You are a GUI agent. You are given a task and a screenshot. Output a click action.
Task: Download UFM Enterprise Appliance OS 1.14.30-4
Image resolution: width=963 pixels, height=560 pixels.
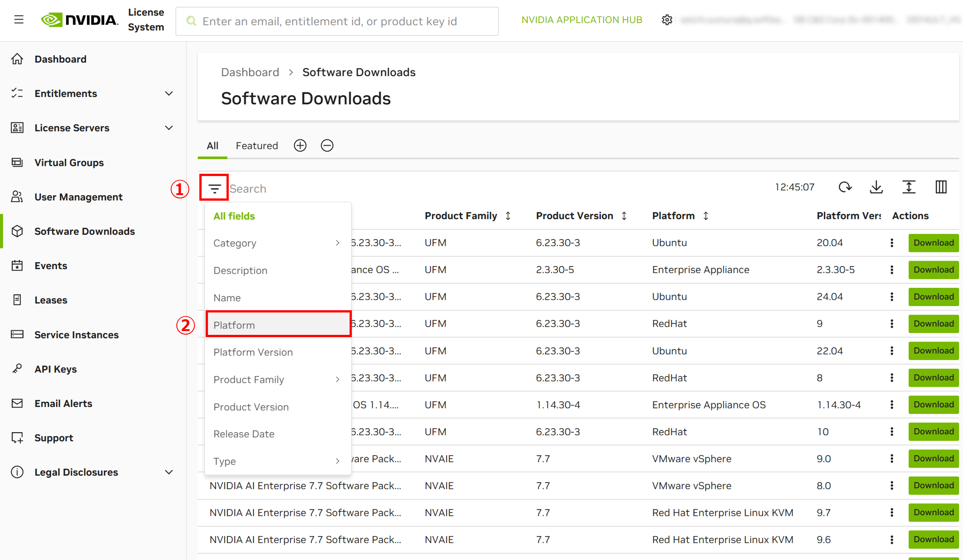click(933, 405)
